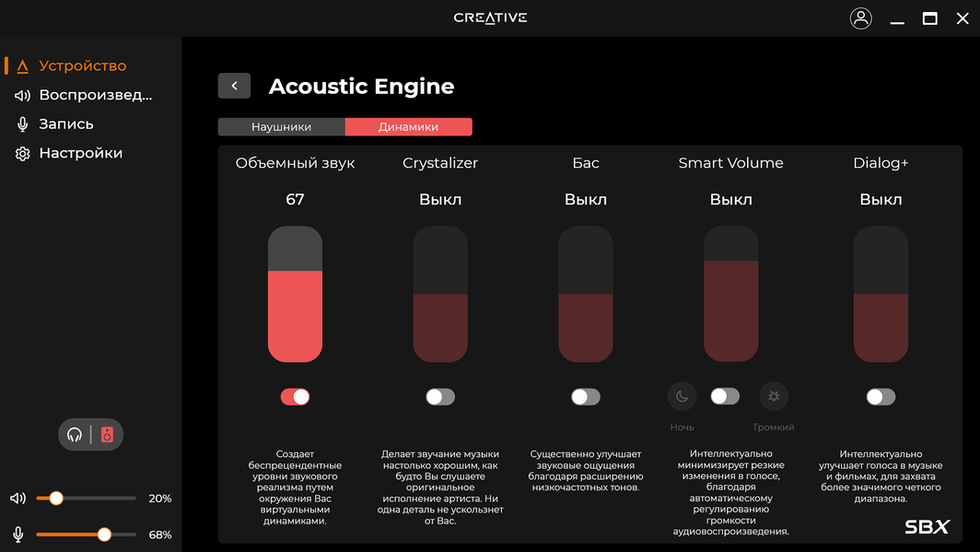Screen dimensions: 980x552
Task: Click the microphone level slider handle
Action: 104,534
